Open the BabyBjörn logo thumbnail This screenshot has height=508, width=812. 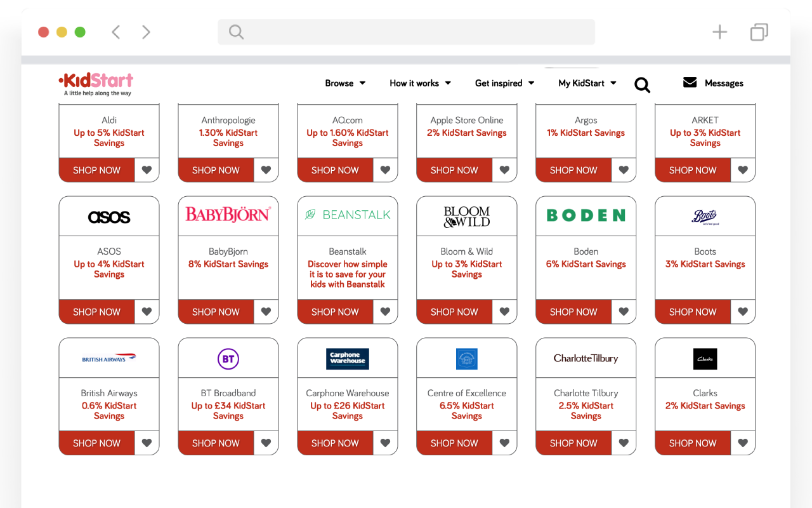click(x=228, y=215)
